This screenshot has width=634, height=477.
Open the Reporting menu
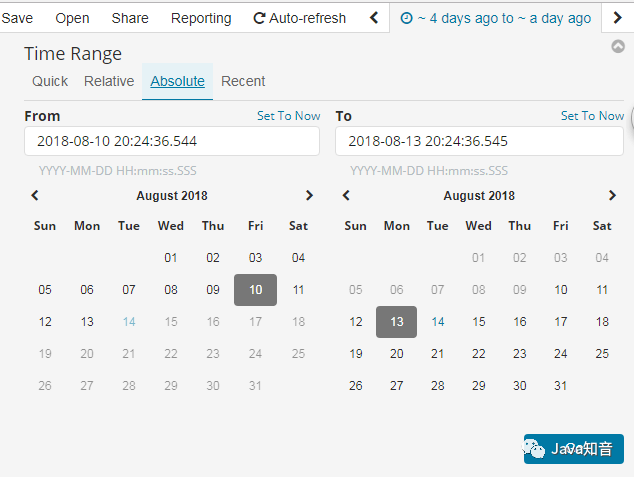click(201, 18)
